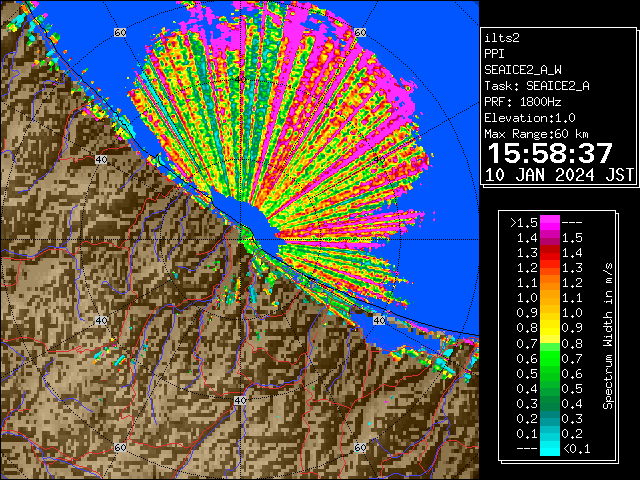Select the orange 1.1–1.2 legend band
Screen dimensions: 640x480
[x=549, y=283]
